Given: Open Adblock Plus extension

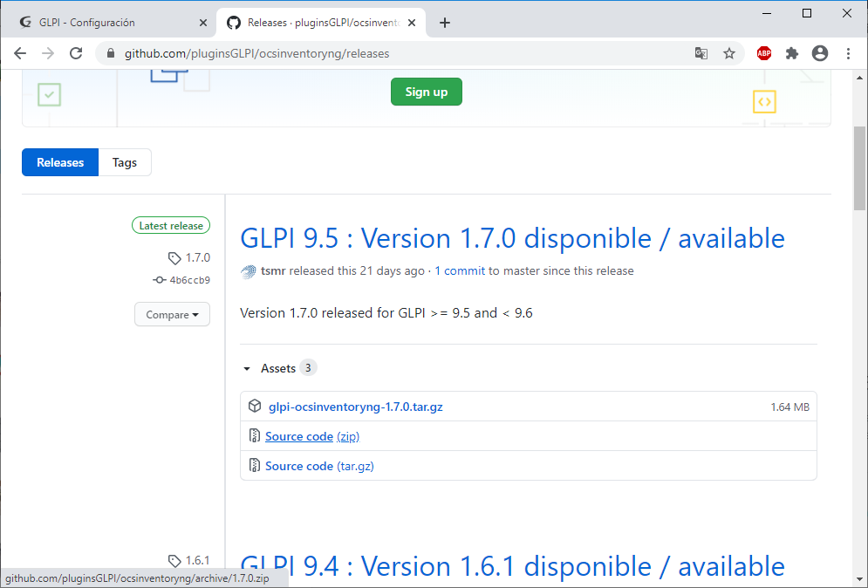Looking at the screenshot, I should coord(764,53).
